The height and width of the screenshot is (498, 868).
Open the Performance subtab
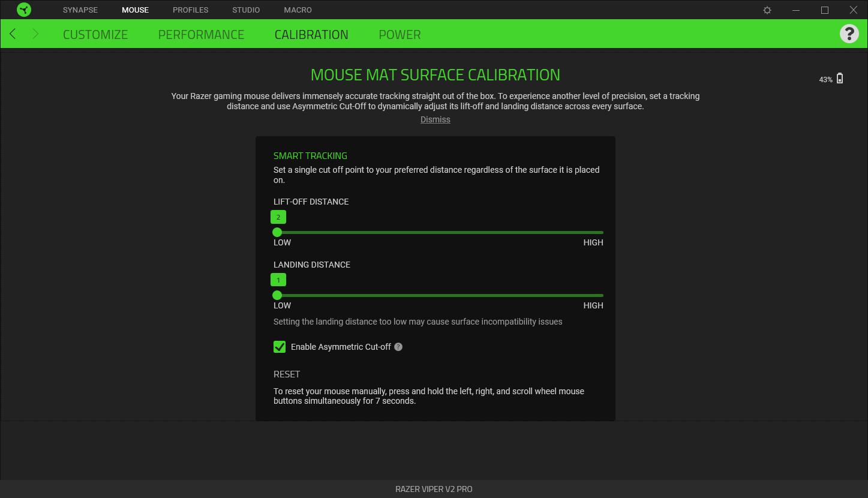pos(201,35)
